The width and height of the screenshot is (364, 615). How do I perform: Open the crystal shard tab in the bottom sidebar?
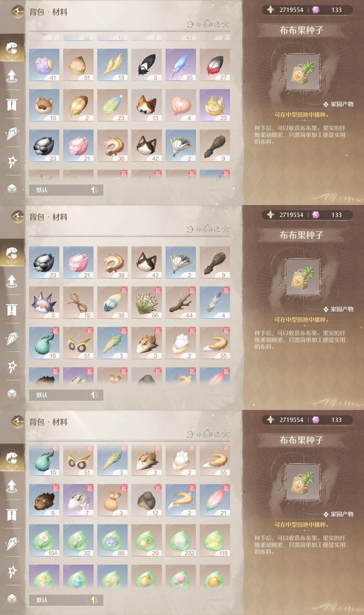12,543
